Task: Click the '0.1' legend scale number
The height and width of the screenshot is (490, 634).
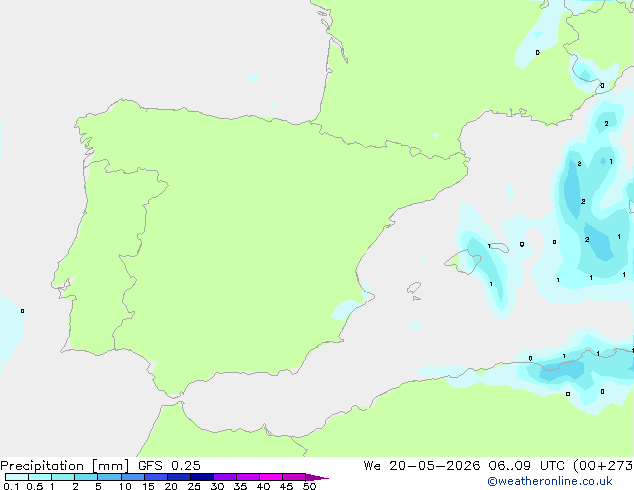Action: click(11, 486)
